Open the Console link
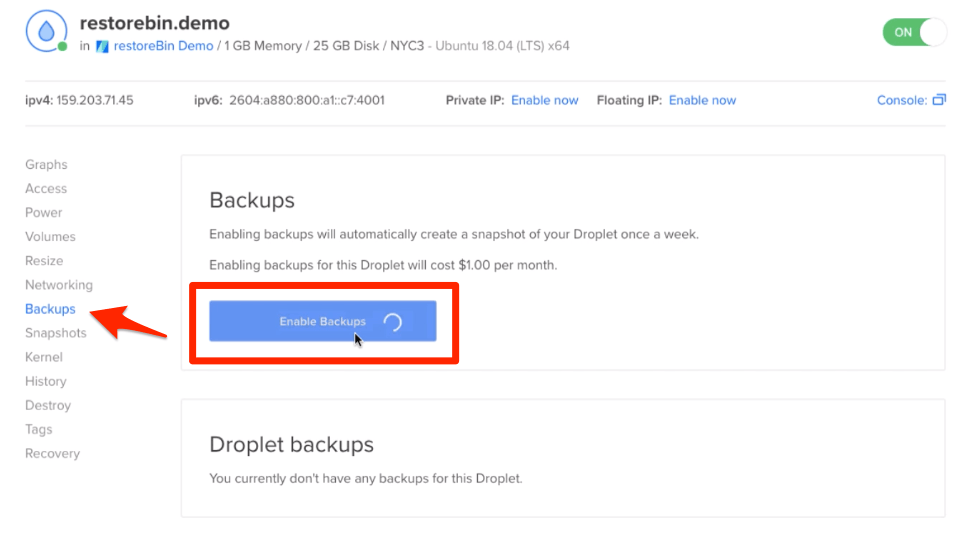 902,100
